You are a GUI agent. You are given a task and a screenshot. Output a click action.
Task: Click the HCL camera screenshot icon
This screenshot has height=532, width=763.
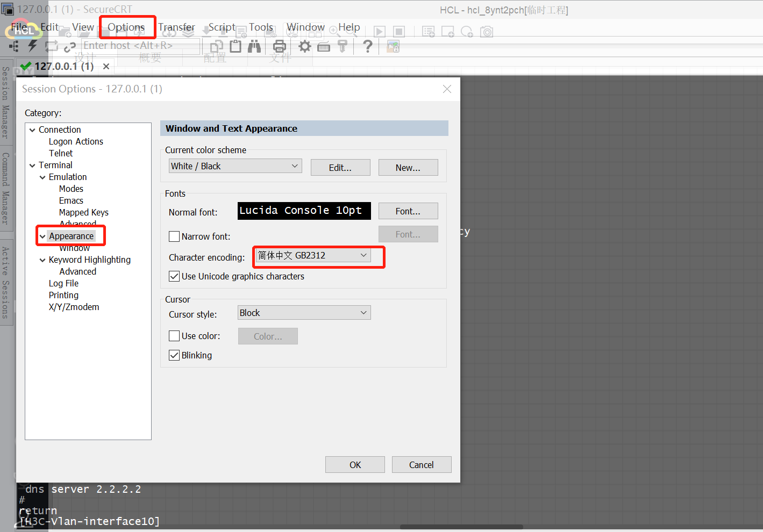(x=487, y=32)
